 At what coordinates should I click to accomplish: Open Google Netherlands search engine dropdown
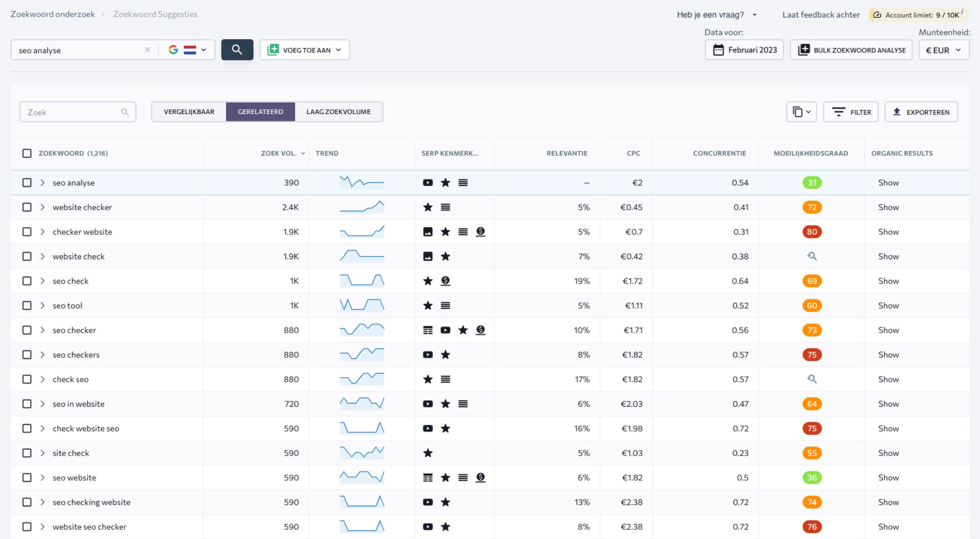pos(188,50)
